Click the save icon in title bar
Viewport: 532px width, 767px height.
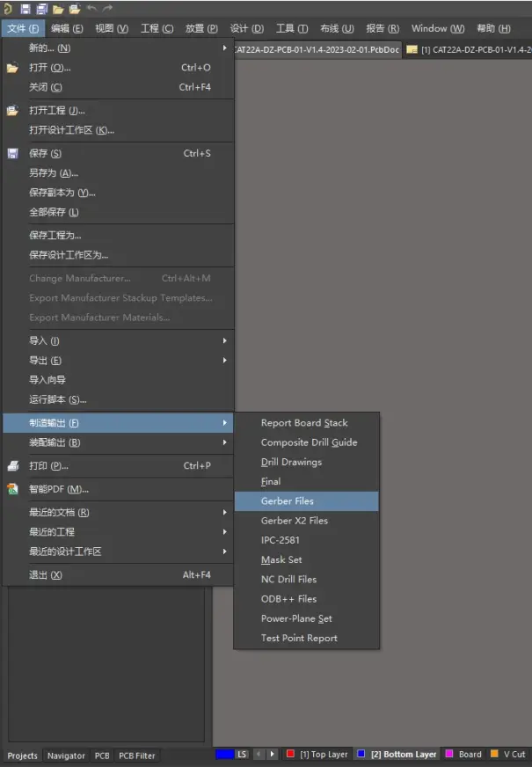[x=26, y=8]
